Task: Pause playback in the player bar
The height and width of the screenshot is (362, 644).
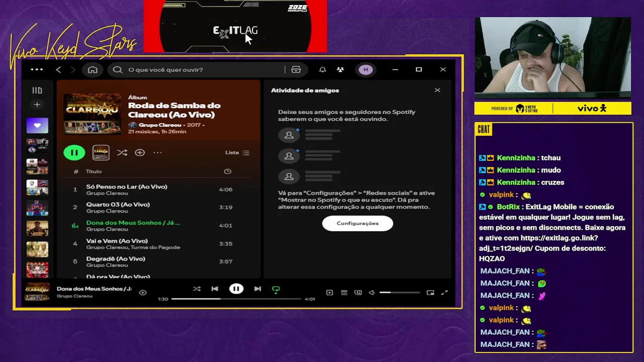Action: 236,289
